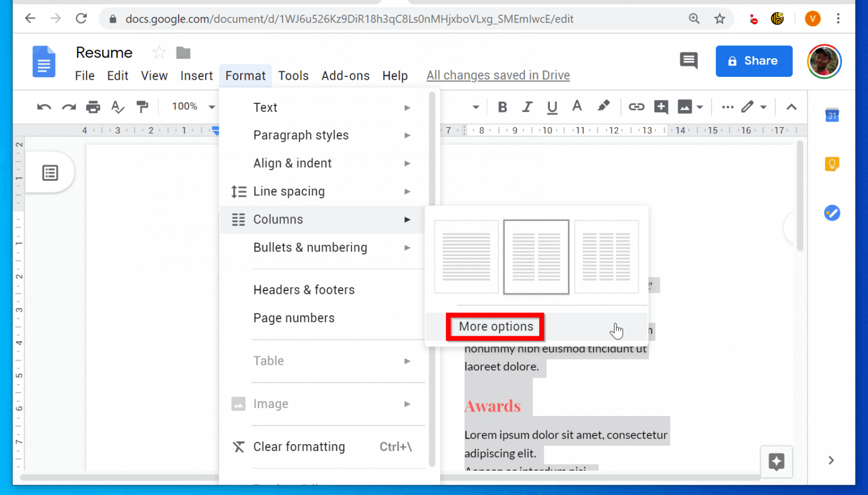Star the Resume document
868x495 pixels.
click(159, 53)
